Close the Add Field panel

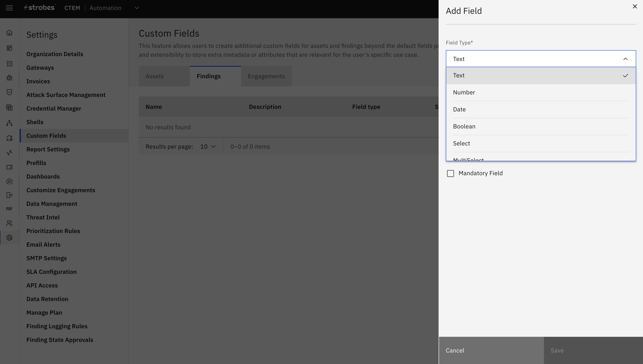point(634,7)
